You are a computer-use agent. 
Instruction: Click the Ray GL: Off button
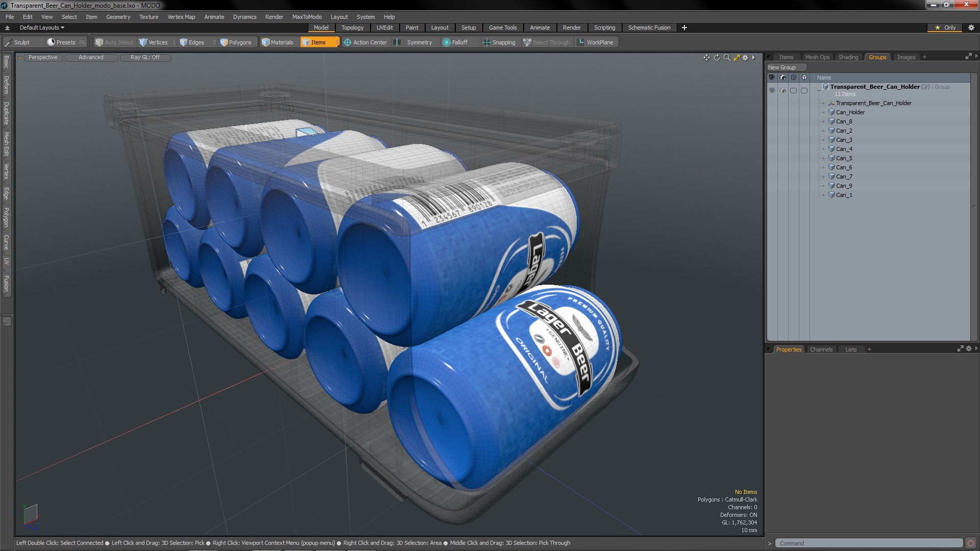145,57
